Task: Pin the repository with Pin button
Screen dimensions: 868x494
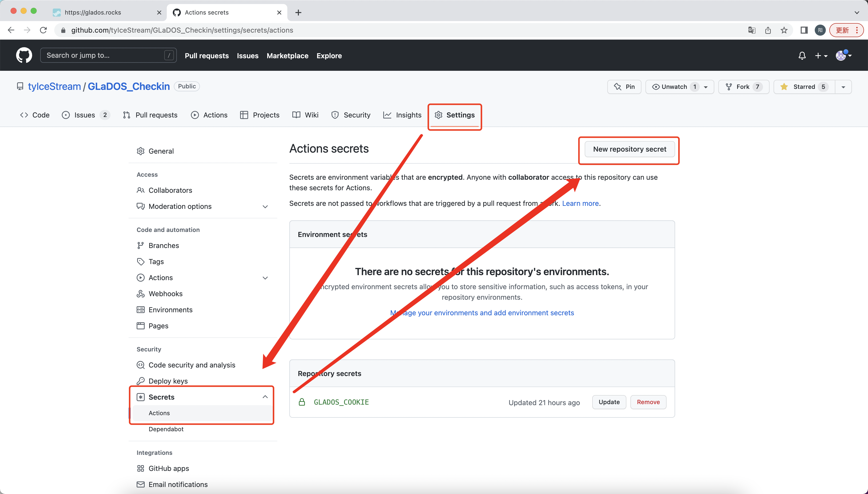Action: (x=624, y=87)
